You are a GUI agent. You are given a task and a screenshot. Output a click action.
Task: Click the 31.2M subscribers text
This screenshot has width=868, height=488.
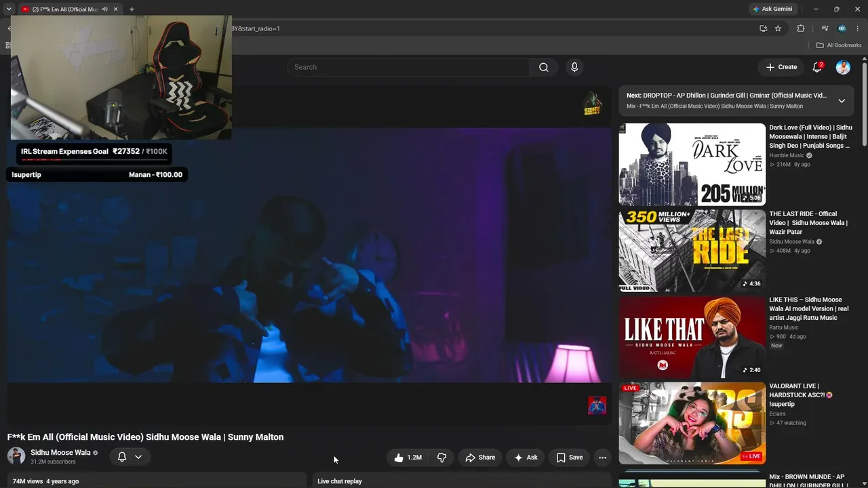point(53,462)
